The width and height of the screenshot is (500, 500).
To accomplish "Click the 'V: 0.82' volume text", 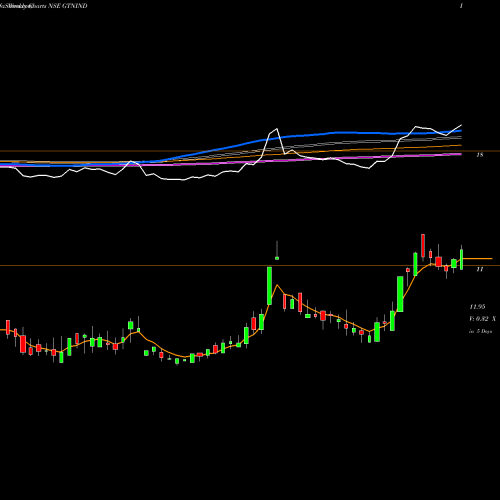I will click(x=479, y=319).
